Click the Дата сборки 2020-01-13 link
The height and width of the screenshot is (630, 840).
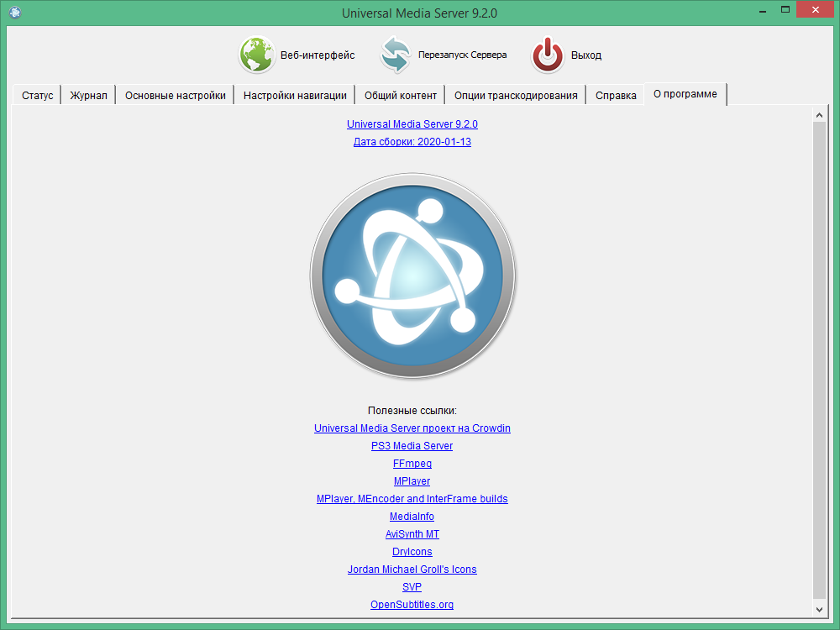pos(412,141)
